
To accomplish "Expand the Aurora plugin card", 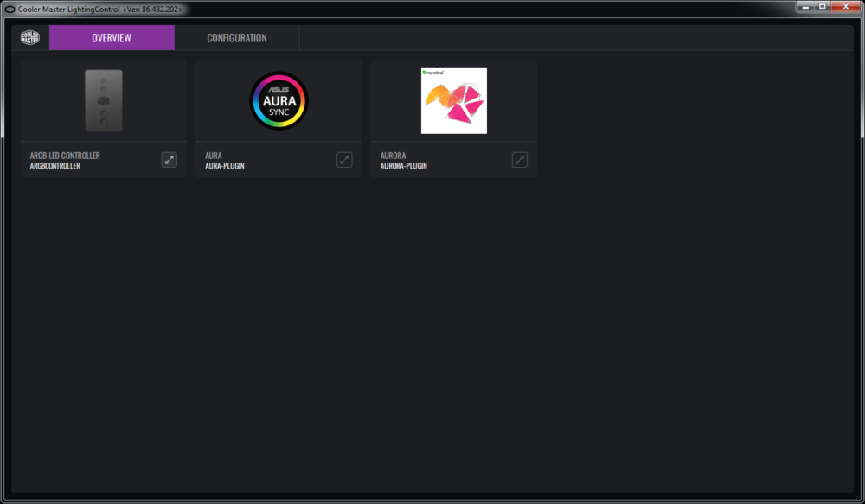I will pyautogui.click(x=520, y=160).
